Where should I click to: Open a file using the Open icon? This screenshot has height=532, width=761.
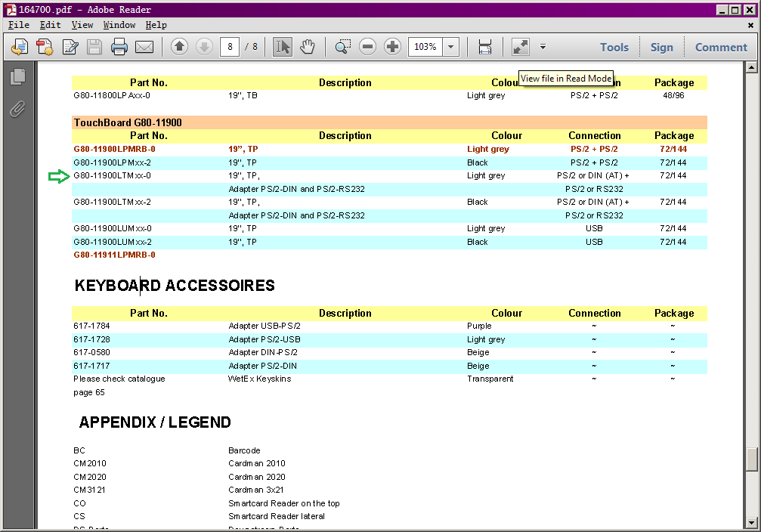coord(19,47)
